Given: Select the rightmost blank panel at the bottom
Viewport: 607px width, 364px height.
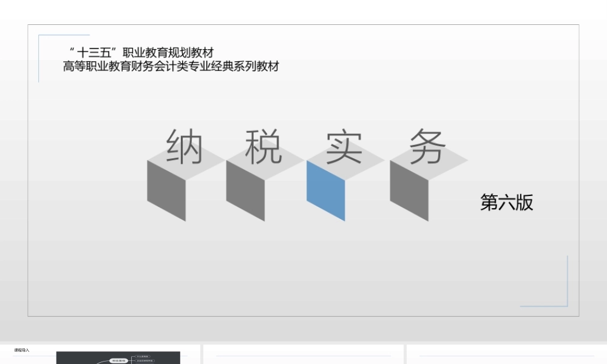Looking at the screenshot, I should pyautogui.click(x=506, y=355).
